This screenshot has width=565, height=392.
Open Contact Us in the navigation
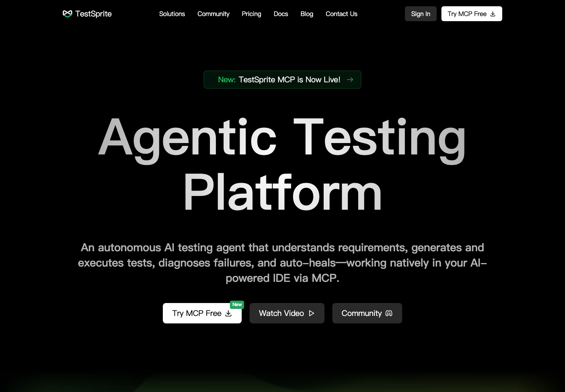point(341,14)
